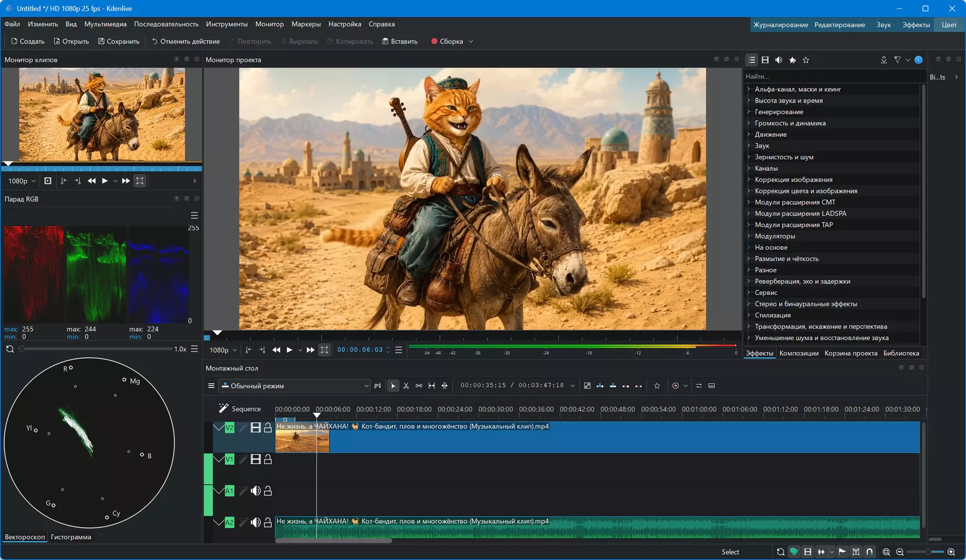Expand the 'Альфа-канал, маски и кеинг' effects category
This screenshot has height=560, width=966.
(x=749, y=89)
